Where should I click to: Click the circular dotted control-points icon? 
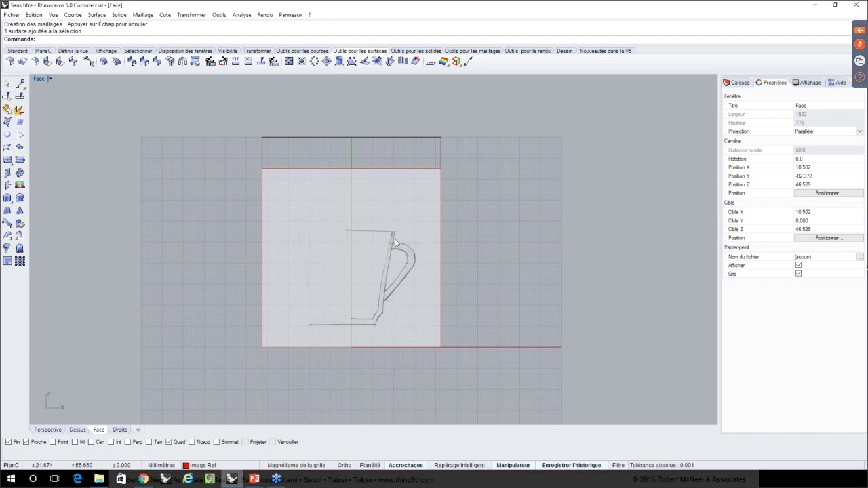(314, 61)
